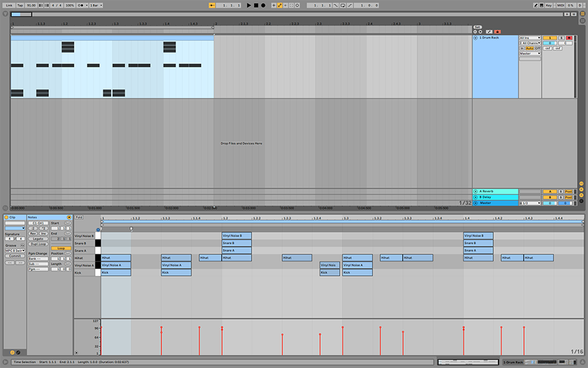Open the clip color dropdown
588x368 pixels.
(x=15, y=228)
